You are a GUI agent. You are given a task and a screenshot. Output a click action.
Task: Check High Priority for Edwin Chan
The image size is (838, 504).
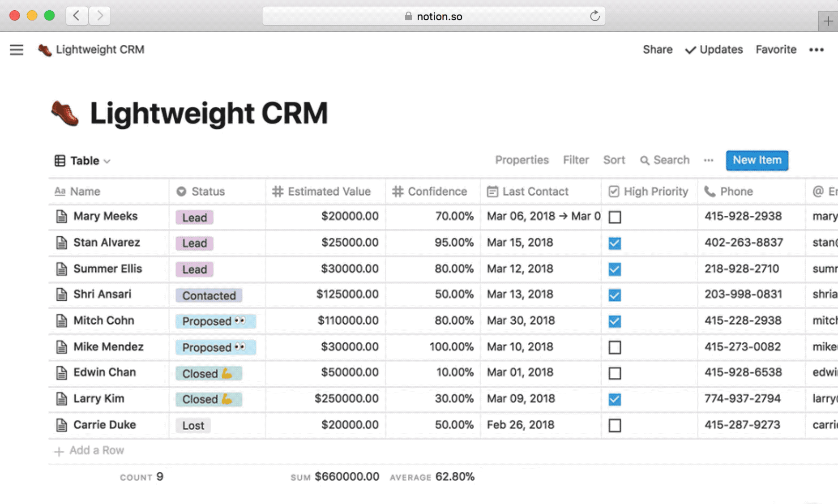615,373
